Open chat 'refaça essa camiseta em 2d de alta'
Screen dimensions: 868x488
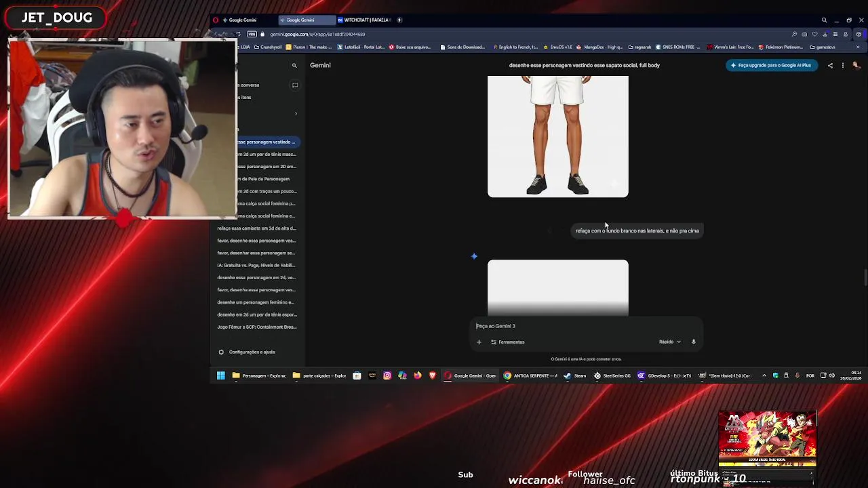[256, 228]
